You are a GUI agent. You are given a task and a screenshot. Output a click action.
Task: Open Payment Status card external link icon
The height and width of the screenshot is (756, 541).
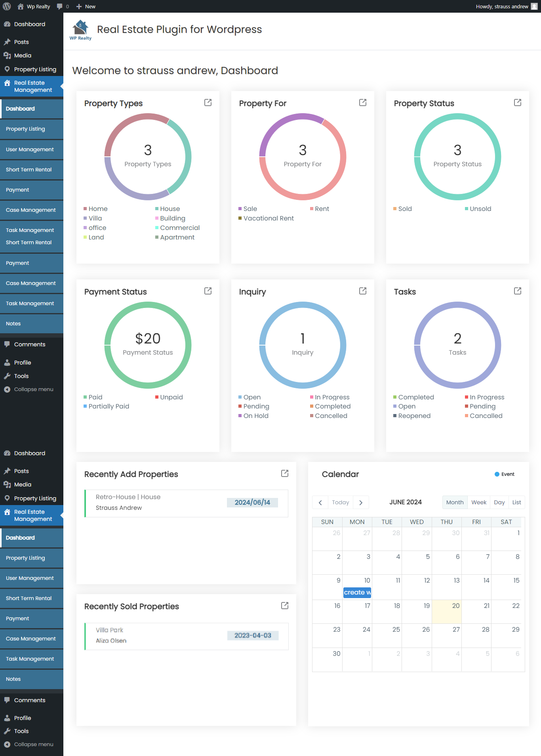208,291
